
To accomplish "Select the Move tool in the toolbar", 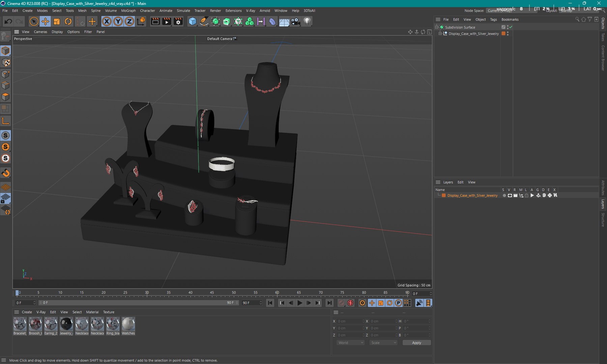I will (x=45, y=22).
